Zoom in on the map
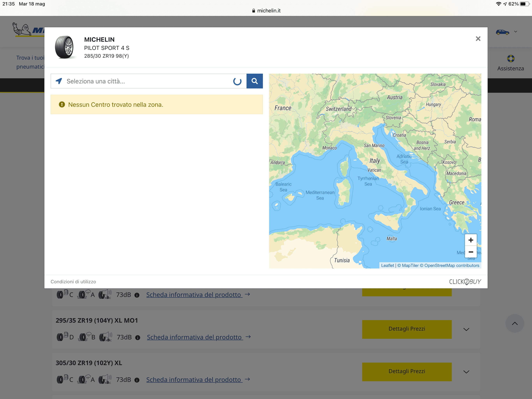Screen dimensions: 532x399 click(x=471, y=240)
